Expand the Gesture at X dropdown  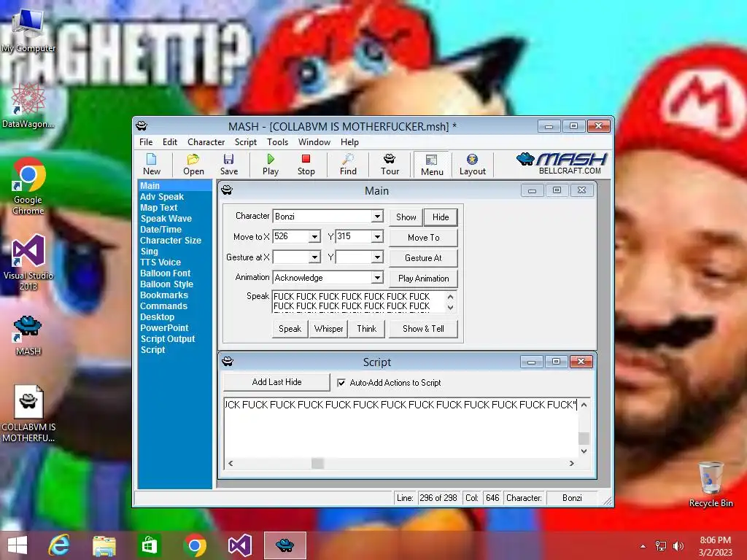pos(314,257)
